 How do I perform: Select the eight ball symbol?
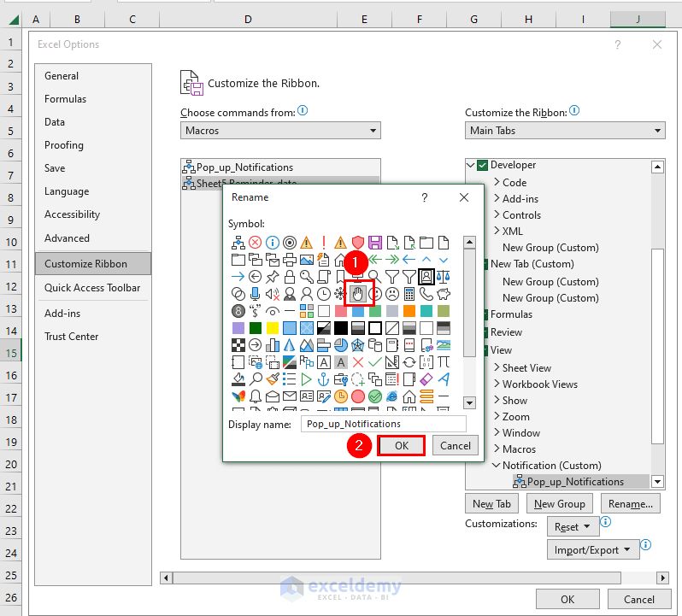point(238,311)
